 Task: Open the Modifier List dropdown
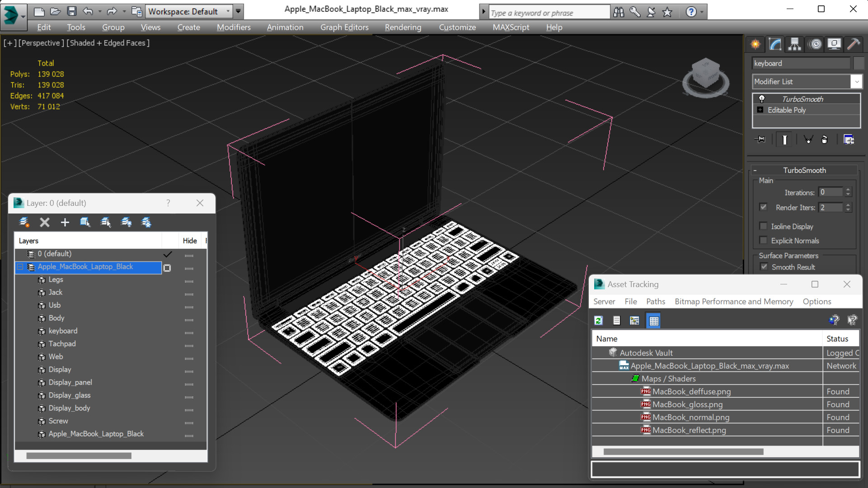(x=856, y=82)
